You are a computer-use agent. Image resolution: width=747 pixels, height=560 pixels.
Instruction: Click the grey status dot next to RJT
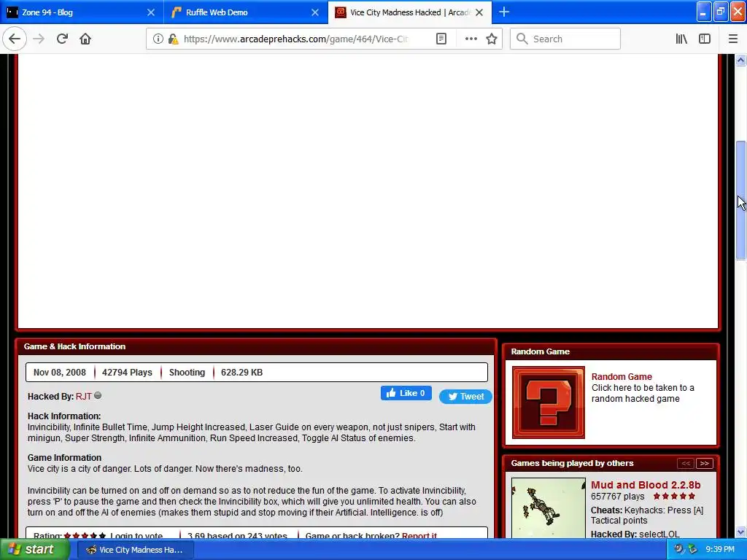(98, 395)
